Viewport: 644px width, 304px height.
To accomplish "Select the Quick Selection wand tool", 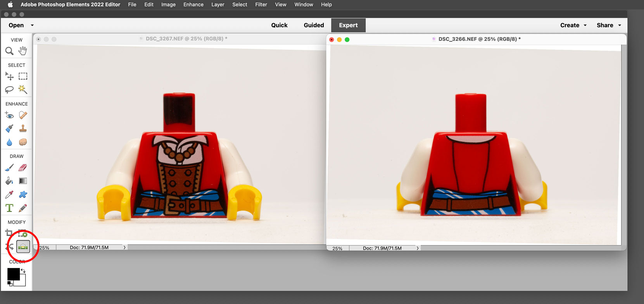I will click(23, 90).
